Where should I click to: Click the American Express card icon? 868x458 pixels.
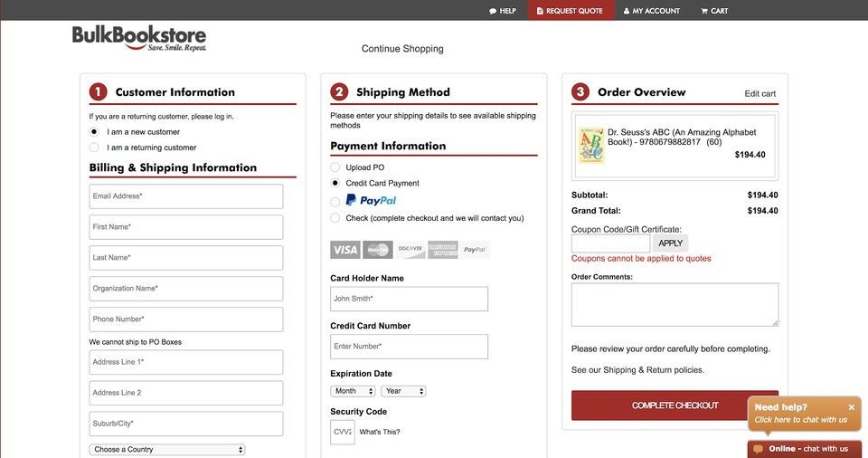(x=442, y=249)
